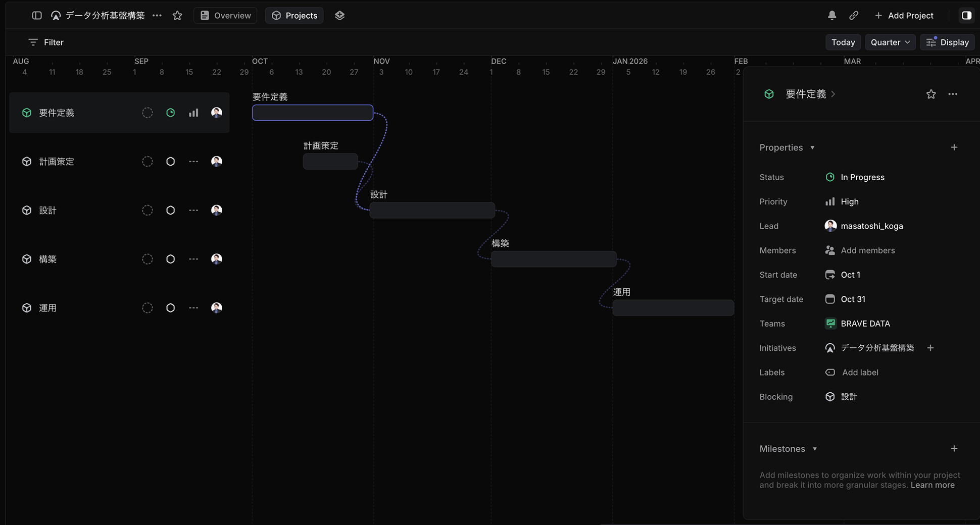Toggle the left sidebar panel
980x525 pixels.
click(x=37, y=16)
